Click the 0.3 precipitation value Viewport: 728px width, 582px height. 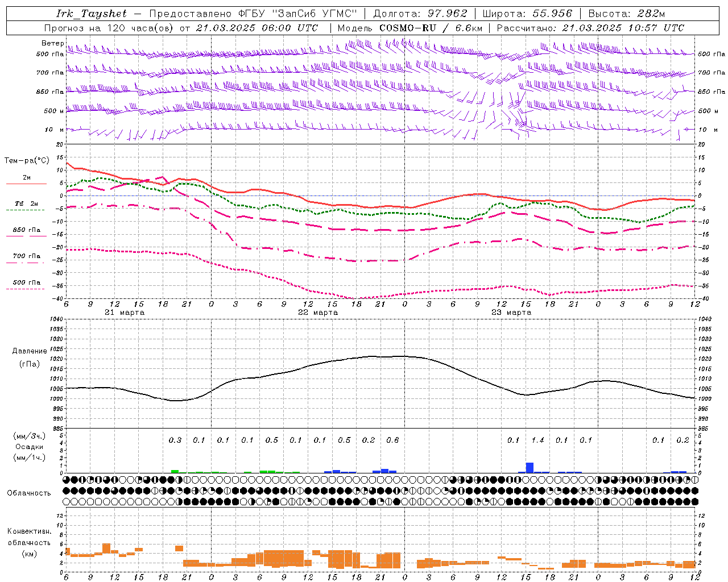(175, 440)
